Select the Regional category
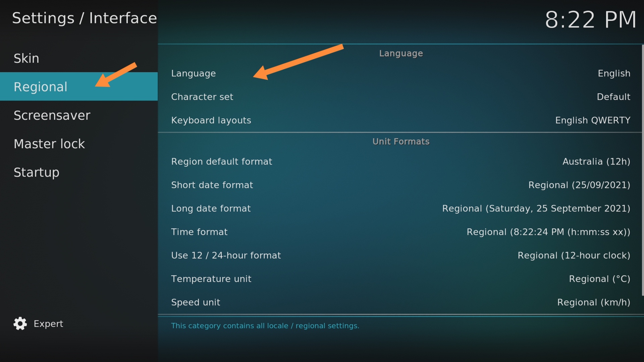 40,87
